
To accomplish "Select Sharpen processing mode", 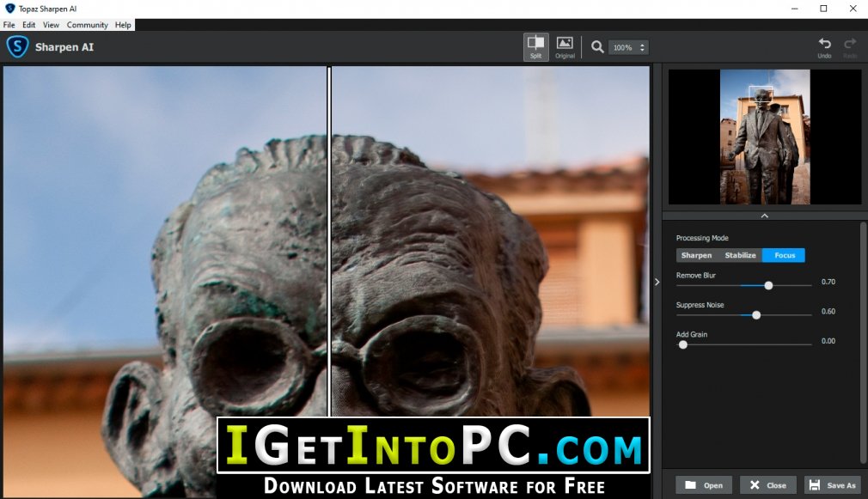I will coord(696,255).
